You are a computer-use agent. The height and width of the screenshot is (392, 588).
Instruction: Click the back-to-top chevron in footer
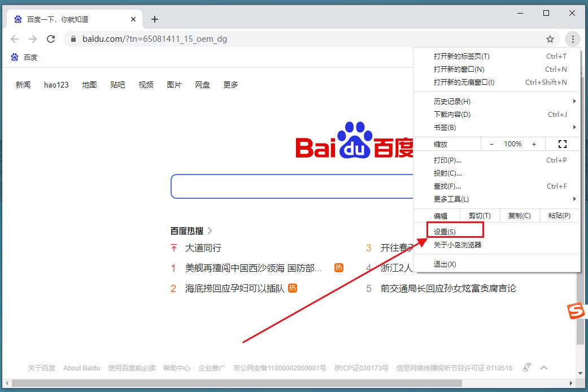click(544, 368)
